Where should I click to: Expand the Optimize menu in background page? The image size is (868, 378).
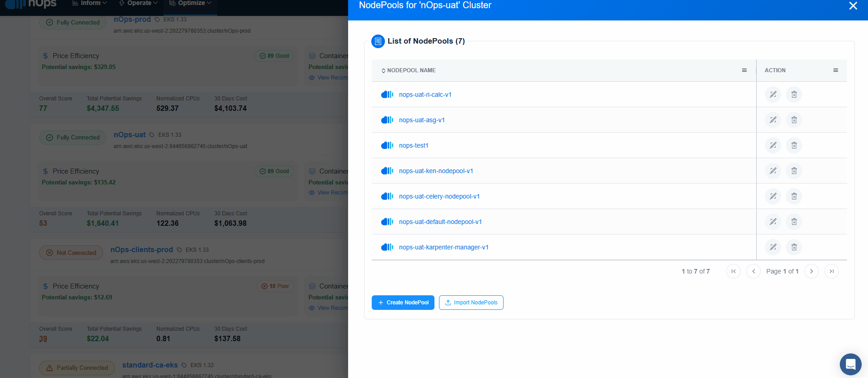tap(190, 3)
